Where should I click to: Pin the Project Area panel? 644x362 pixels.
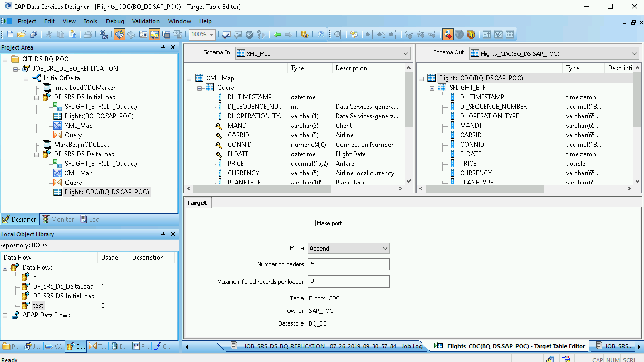[x=163, y=47]
